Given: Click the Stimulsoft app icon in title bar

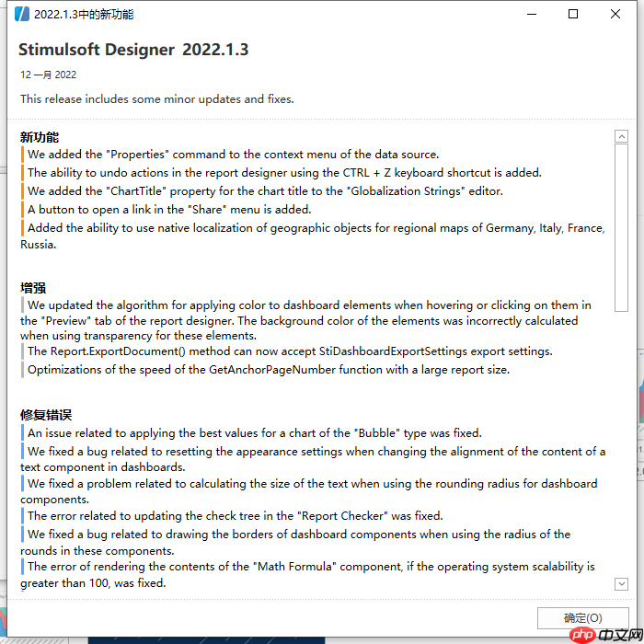Looking at the screenshot, I should tap(22, 14).
